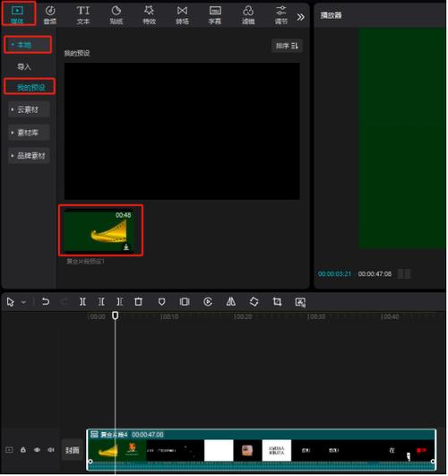Click the image tool icon after crop
The width and height of the screenshot is (448, 476).
(x=300, y=302)
